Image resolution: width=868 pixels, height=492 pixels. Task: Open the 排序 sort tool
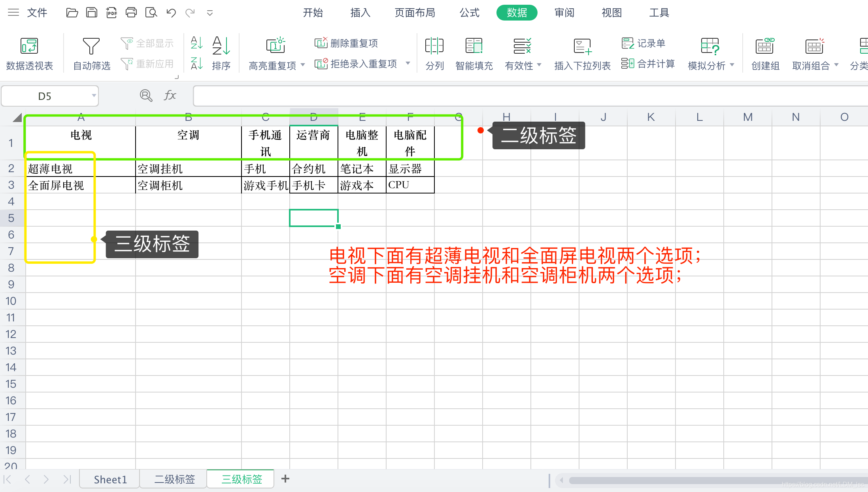pyautogui.click(x=221, y=54)
